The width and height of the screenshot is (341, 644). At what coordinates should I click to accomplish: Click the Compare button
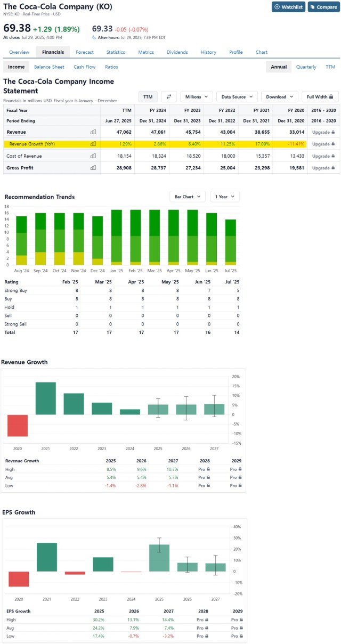coord(323,7)
